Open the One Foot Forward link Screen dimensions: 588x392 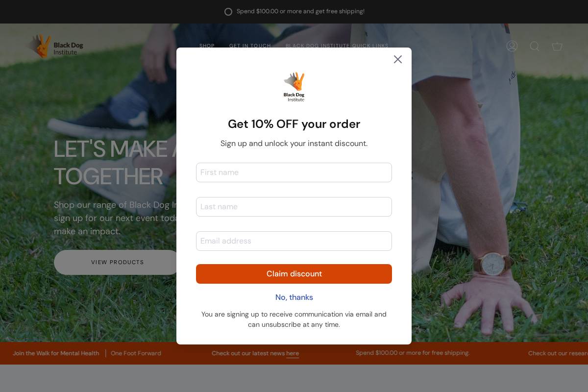tap(136, 353)
